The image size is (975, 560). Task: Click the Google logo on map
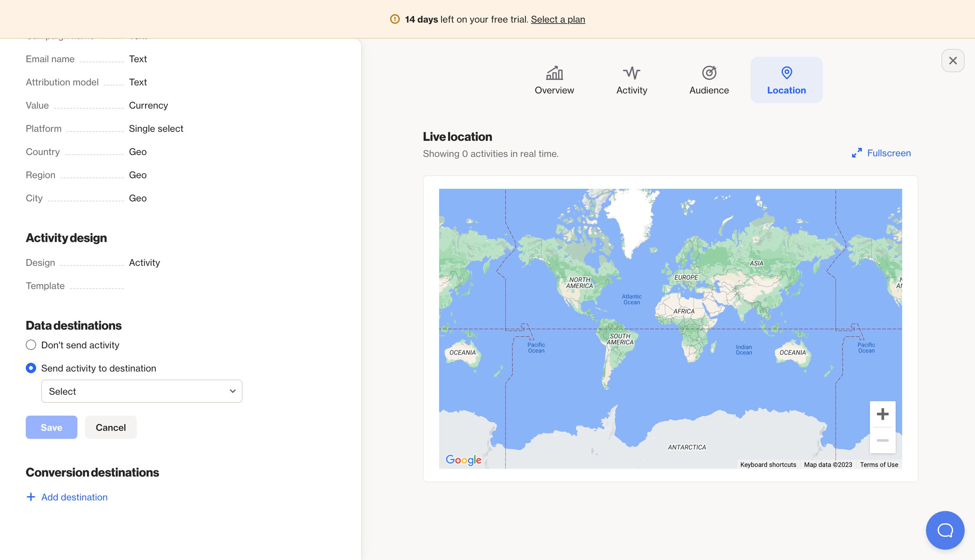coord(463,460)
